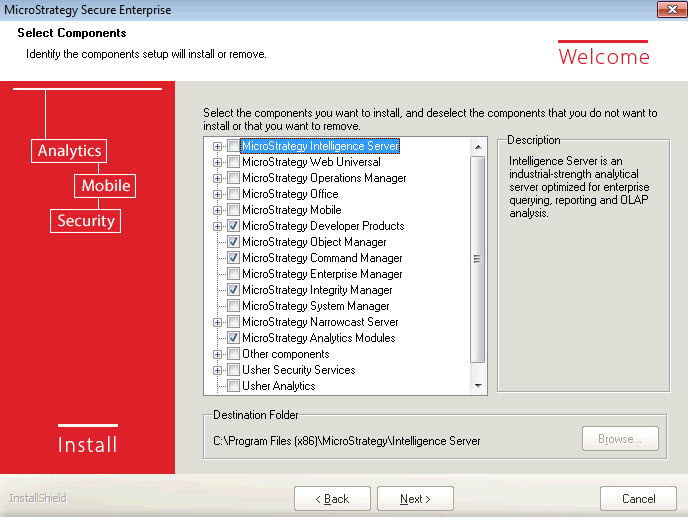Check the MicroStrategy Web Universal checkbox
The width and height of the screenshot is (688, 517).
point(233,162)
